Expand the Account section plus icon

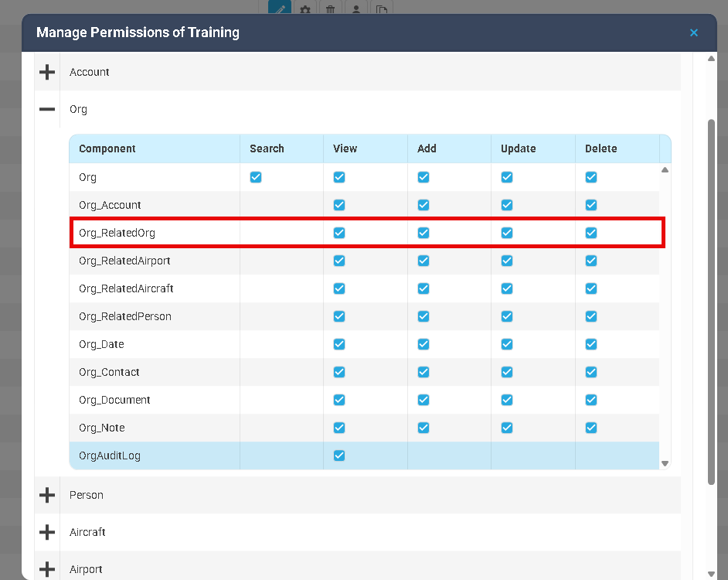[x=47, y=72]
